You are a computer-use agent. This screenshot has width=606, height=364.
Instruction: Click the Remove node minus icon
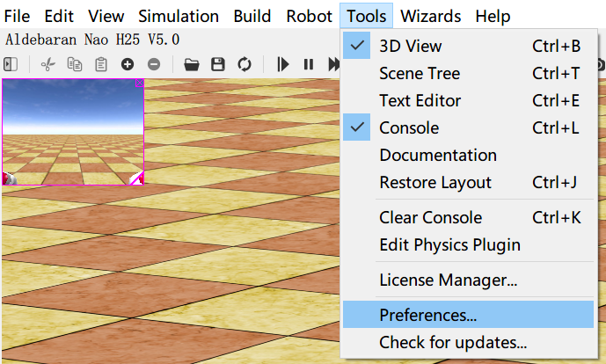pyautogui.click(x=154, y=64)
